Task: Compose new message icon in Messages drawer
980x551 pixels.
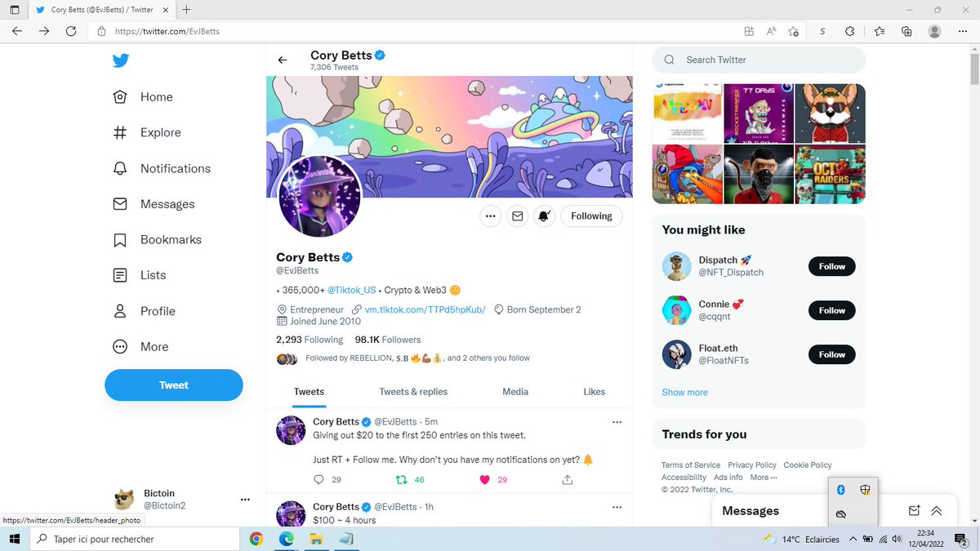Action: tap(915, 511)
